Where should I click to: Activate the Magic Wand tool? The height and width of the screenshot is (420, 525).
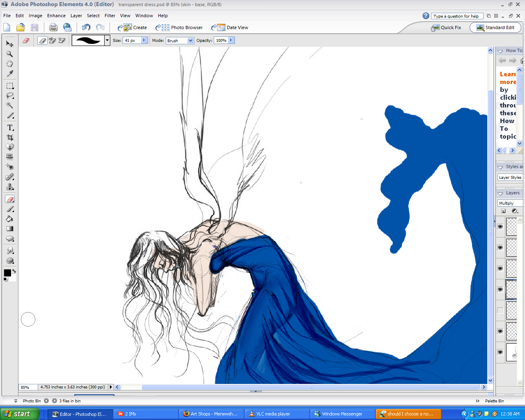pos(10,105)
